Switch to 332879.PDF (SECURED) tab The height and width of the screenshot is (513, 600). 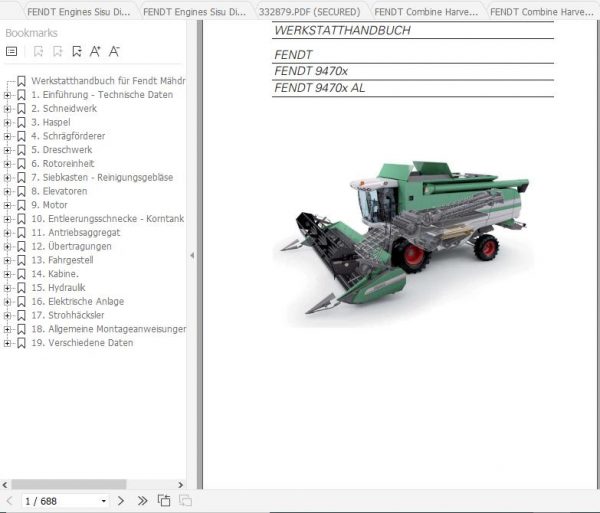310,12
